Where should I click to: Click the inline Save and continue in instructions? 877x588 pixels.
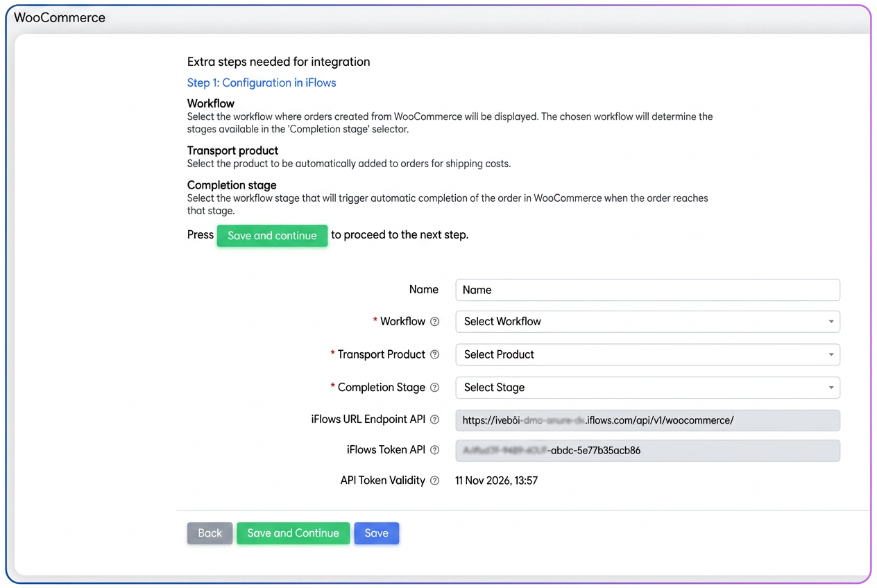(272, 236)
